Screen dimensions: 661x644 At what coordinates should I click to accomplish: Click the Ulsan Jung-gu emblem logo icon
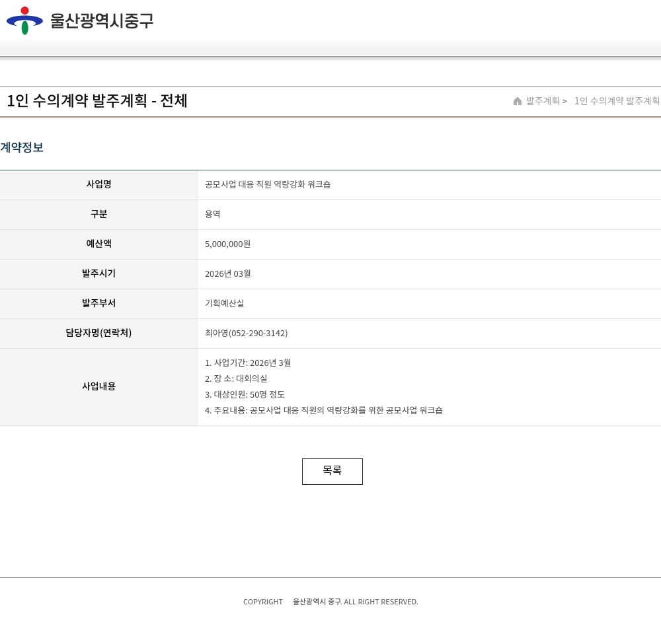pyautogui.click(x=24, y=20)
